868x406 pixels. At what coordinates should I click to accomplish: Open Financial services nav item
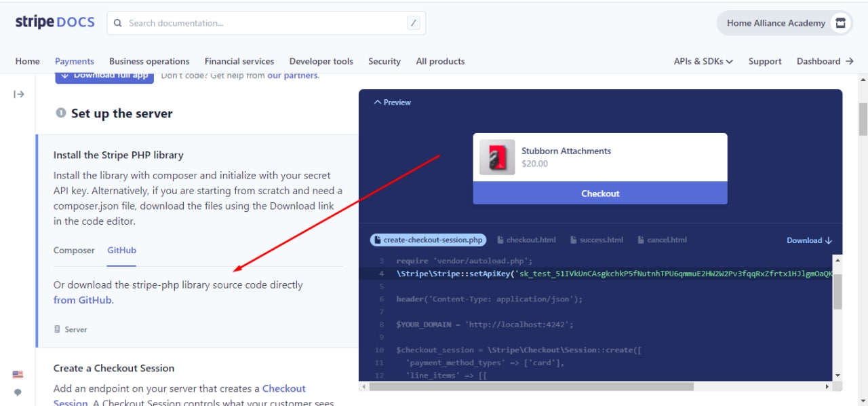pyautogui.click(x=239, y=61)
